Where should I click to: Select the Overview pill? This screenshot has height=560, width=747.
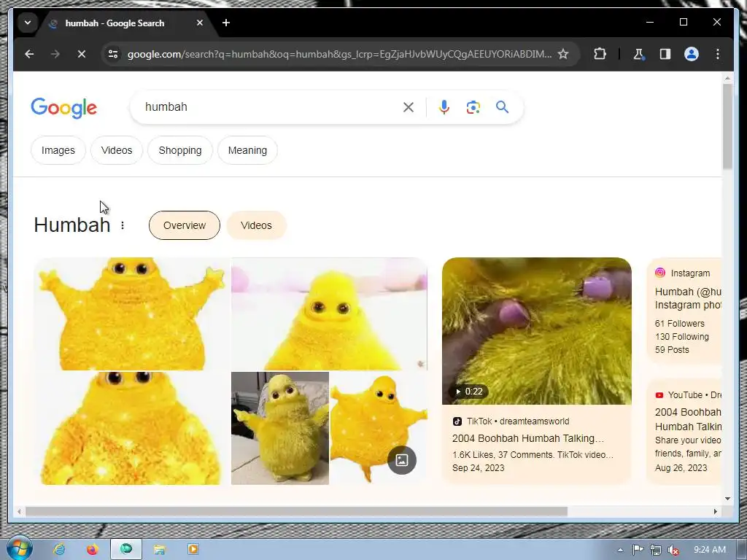click(185, 225)
